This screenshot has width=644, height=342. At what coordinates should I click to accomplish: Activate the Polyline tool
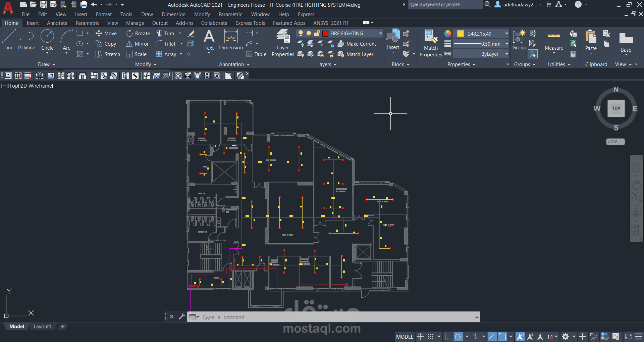[26, 40]
